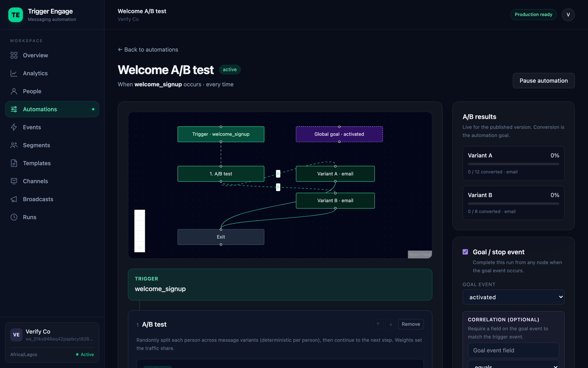Open the Goal event activated dropdown
588x368 pixels.
point(513,297)
